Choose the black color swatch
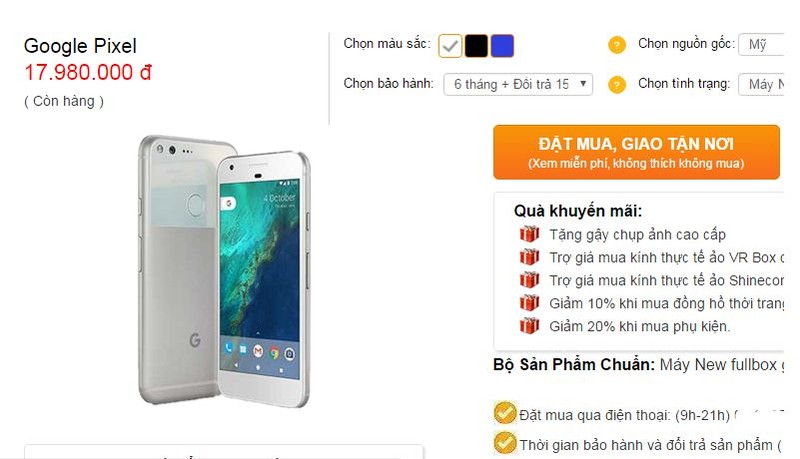Viewport: 800px width, 459px height. click(x=476, y=46)
